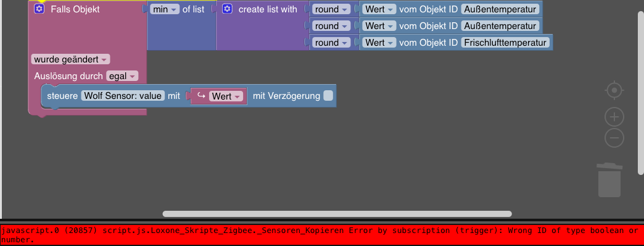Select the Frischlufttemperatur object ID field

tap(505, 43)
